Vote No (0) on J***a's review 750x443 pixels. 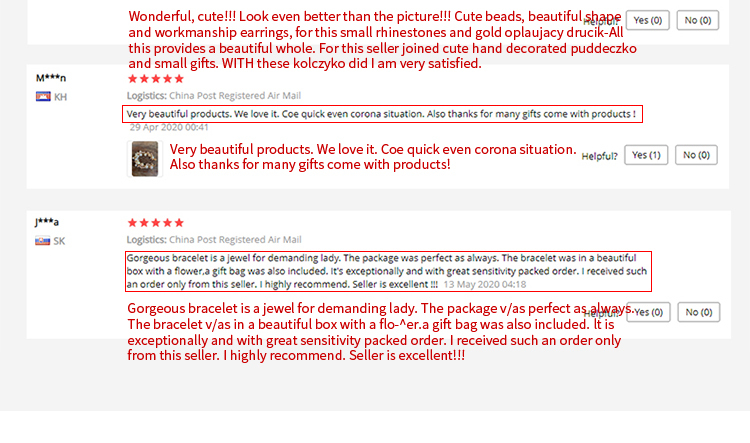698,312
